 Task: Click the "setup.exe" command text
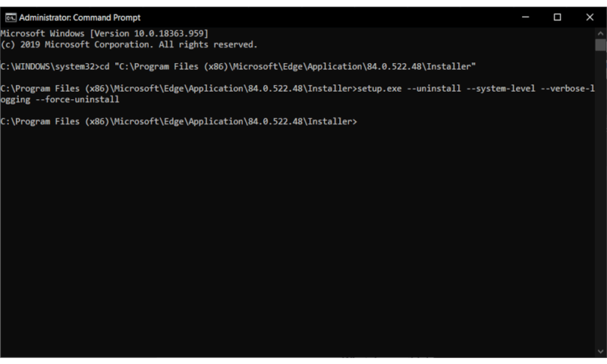379,89
